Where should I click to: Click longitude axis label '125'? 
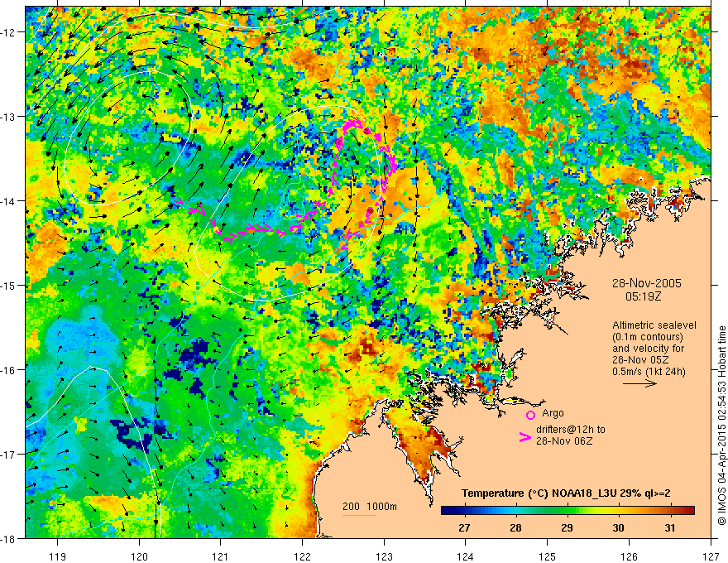[x=548, y=556]
